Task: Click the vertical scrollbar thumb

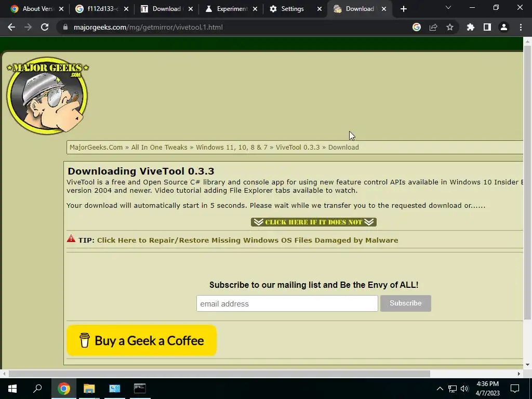Action: click(x=527, y=182)
